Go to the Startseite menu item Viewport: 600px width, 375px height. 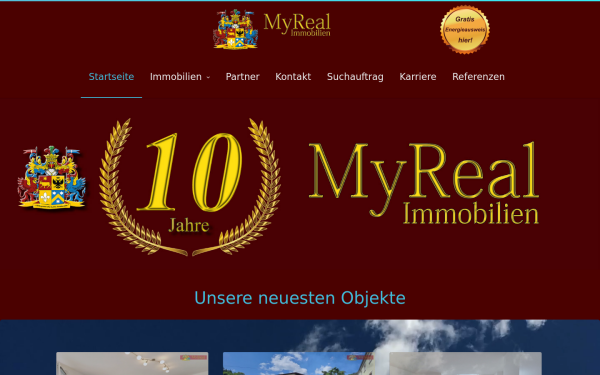tap(111, 77)
